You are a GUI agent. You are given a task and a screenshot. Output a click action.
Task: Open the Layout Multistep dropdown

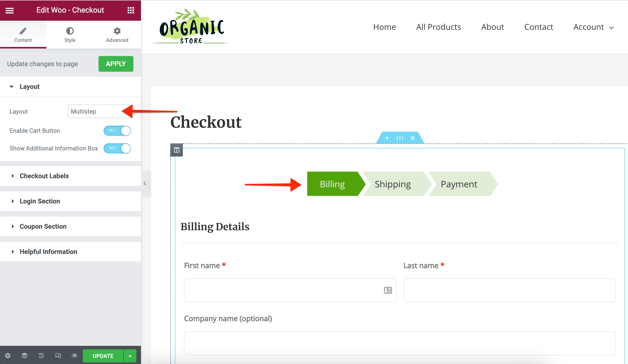[100, 111]
